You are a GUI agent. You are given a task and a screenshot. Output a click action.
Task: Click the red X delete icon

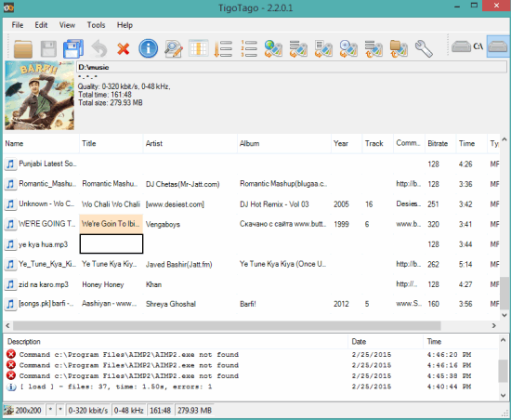tap(124, 49)
